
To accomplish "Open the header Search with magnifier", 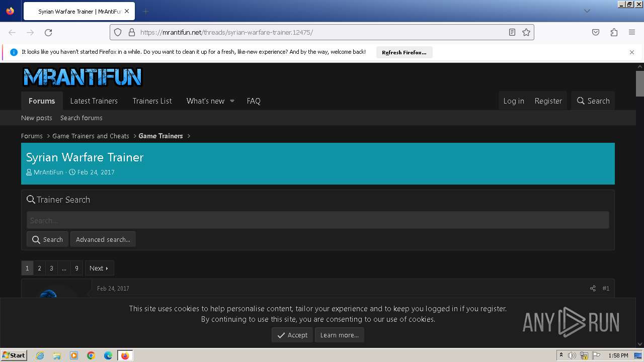I will (x=593, y=101).
